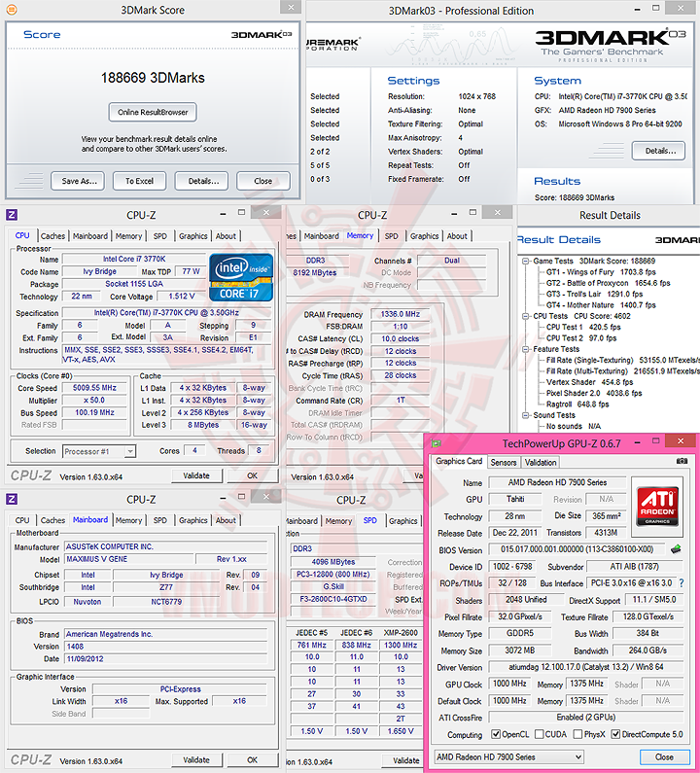Click ATI CrossFire Enabled (2 GPUs) field

click(585, 718)
